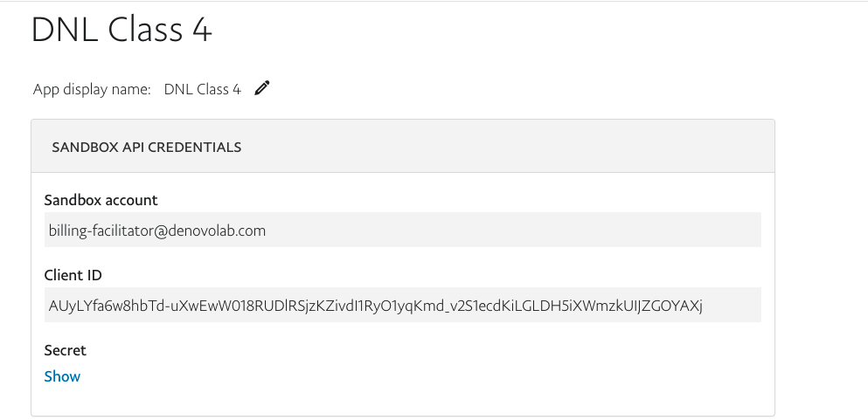Click the end of Client ID text 'ZGOYAXj'
The image size is (868, 420).
pos(672,306)
